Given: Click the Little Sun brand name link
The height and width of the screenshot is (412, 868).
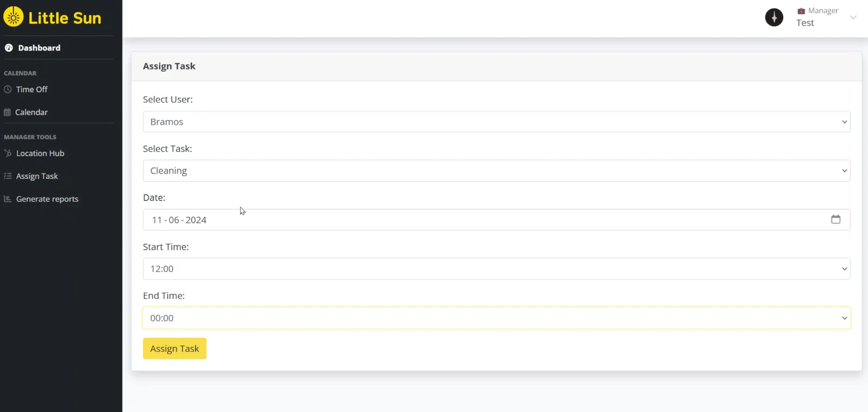Looking at the screenshot, I should 65,18.
